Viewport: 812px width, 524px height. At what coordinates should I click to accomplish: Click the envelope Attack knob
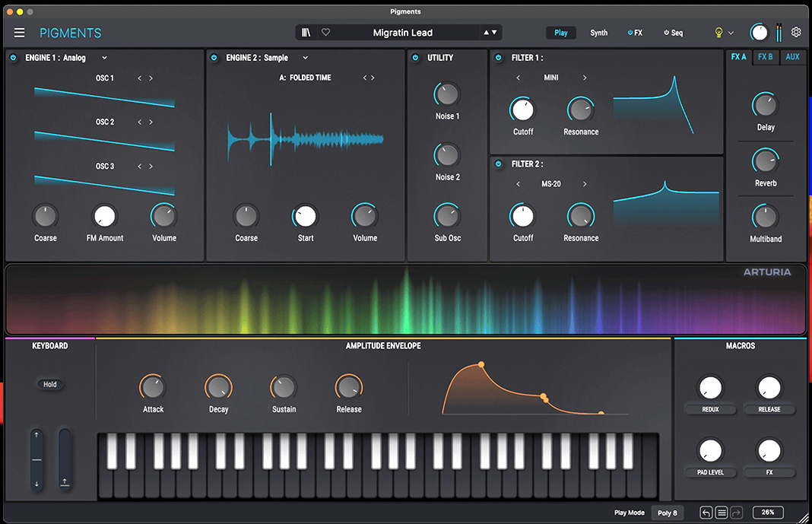[153, 387]
